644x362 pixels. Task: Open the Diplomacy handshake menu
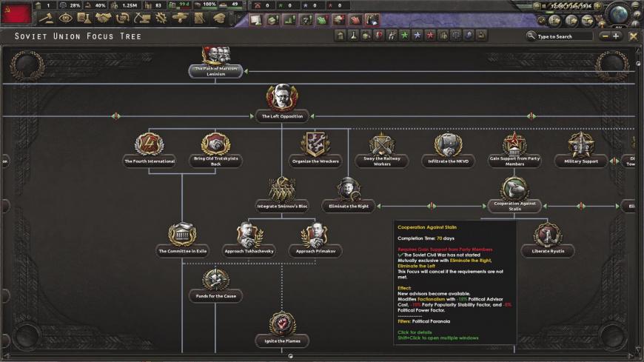click(103, 19)
